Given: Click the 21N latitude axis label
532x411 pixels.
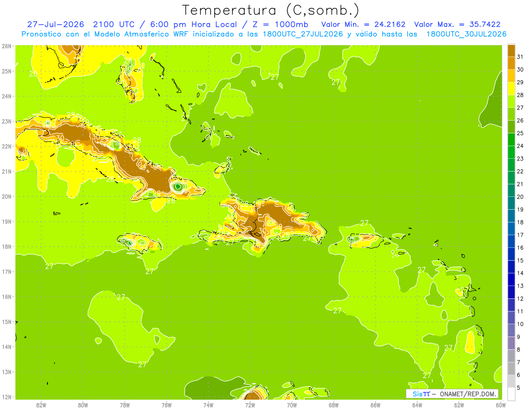Looking at the screenshot, I should [6, 171].
